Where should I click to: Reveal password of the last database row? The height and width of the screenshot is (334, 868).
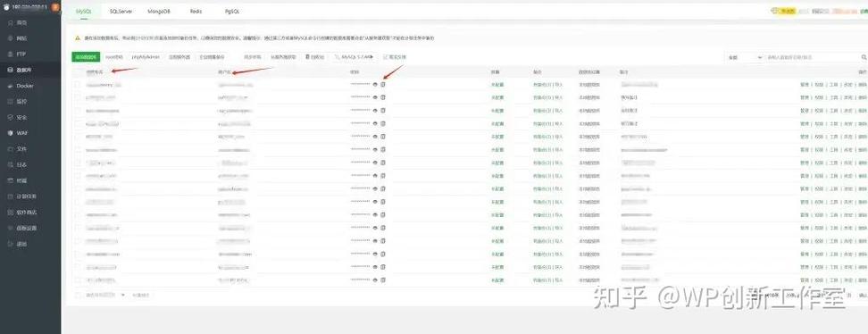[375, 280]
